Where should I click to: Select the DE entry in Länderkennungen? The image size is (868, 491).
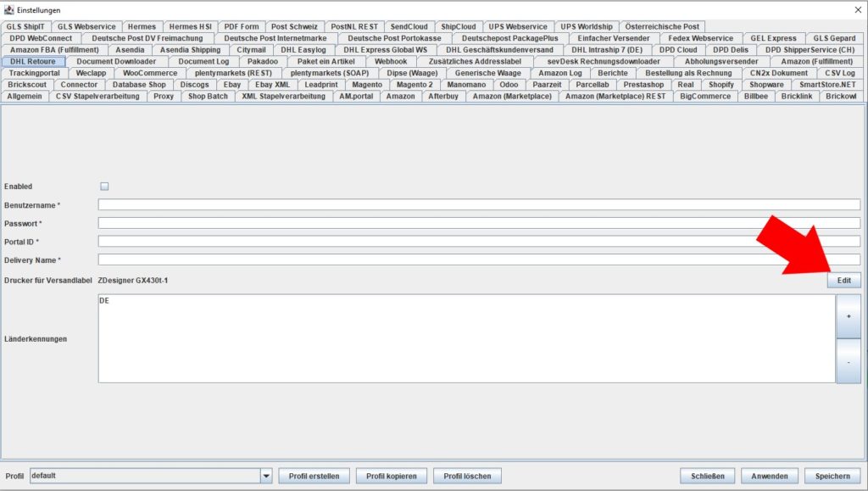tap(104, 300)
